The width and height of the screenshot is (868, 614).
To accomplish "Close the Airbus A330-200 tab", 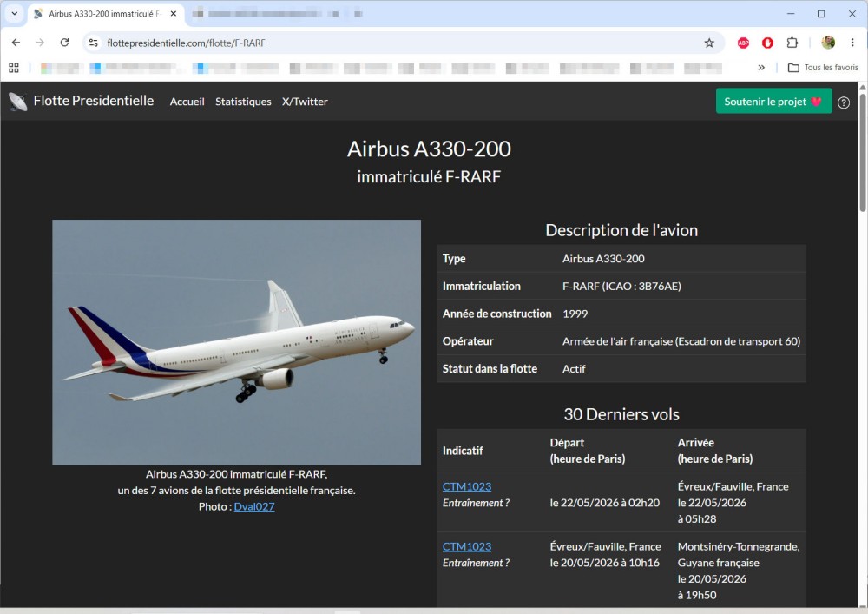I will tap(174, 14).
